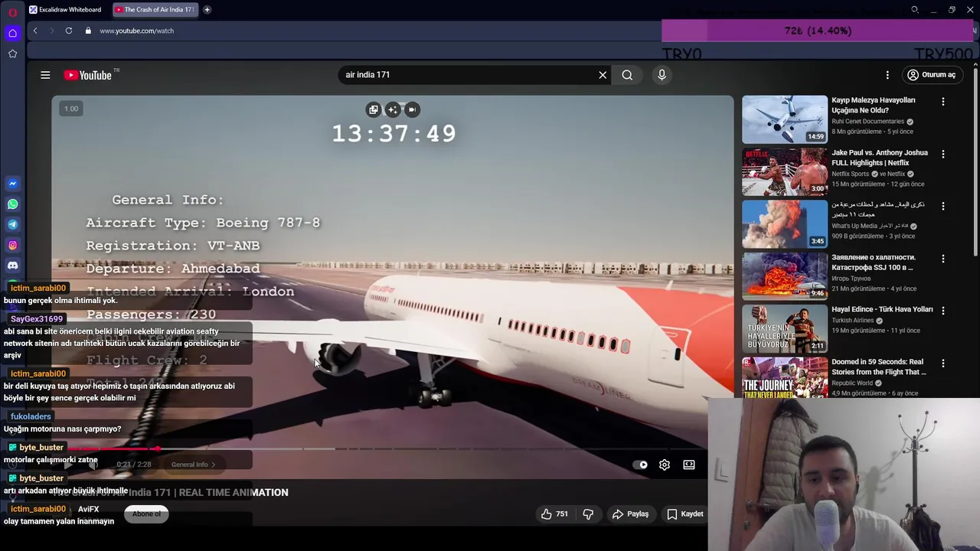Open options for Doomed in 59 Seconds video

(x=943, y=363)
